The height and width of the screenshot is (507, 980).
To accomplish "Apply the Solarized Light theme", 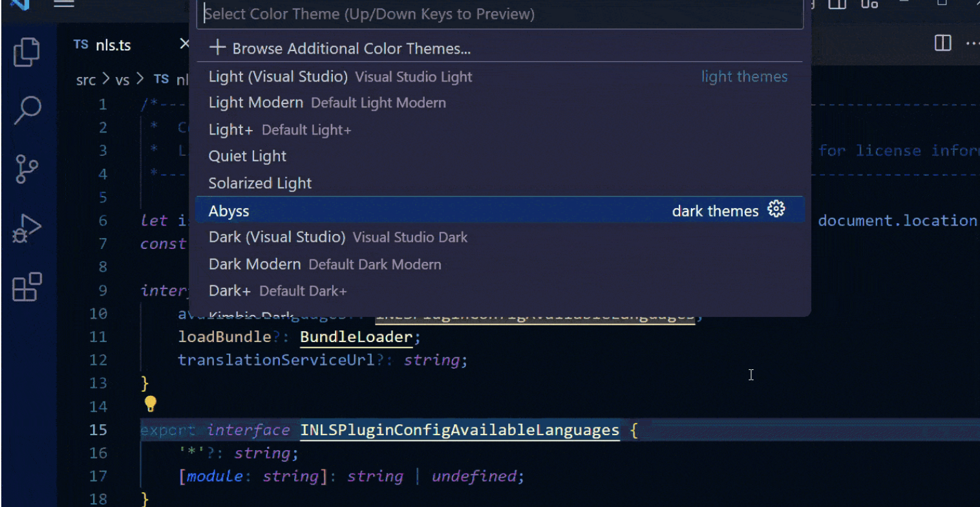I will tap(500, 183).
